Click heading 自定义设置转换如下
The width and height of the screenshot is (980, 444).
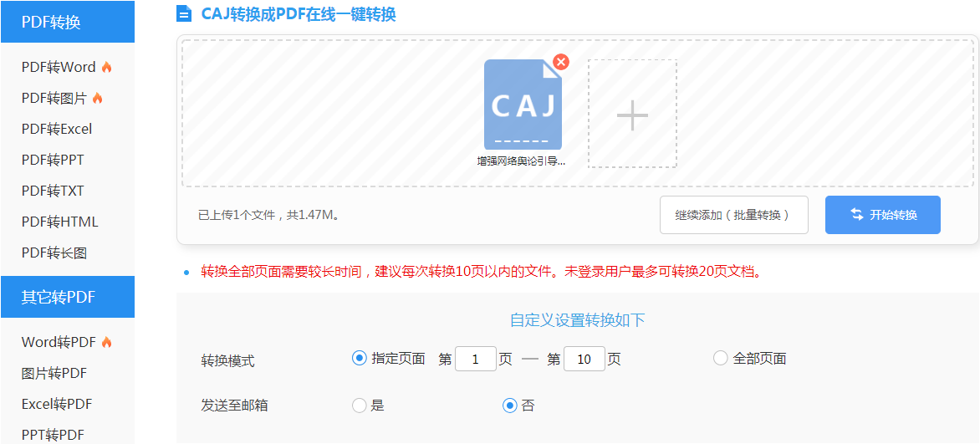578,320
